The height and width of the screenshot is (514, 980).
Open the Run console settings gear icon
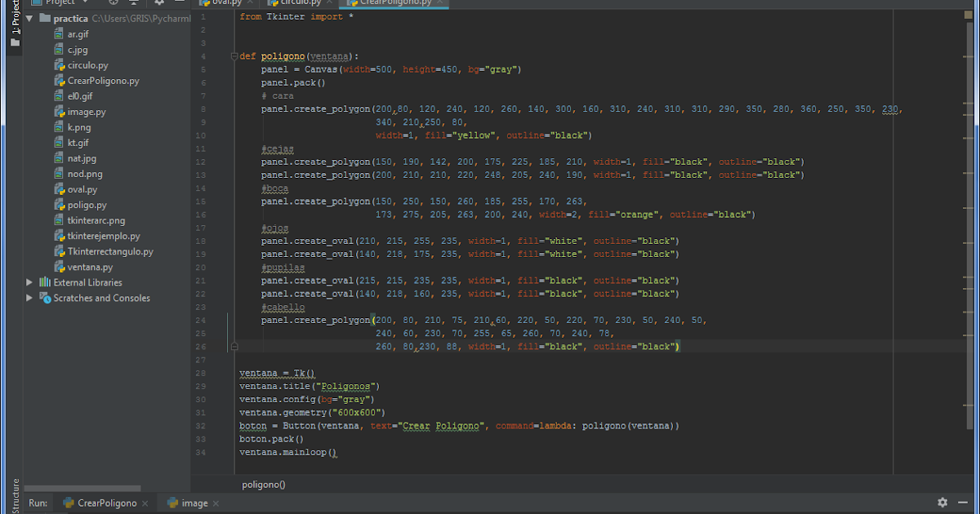pos(942,503)
